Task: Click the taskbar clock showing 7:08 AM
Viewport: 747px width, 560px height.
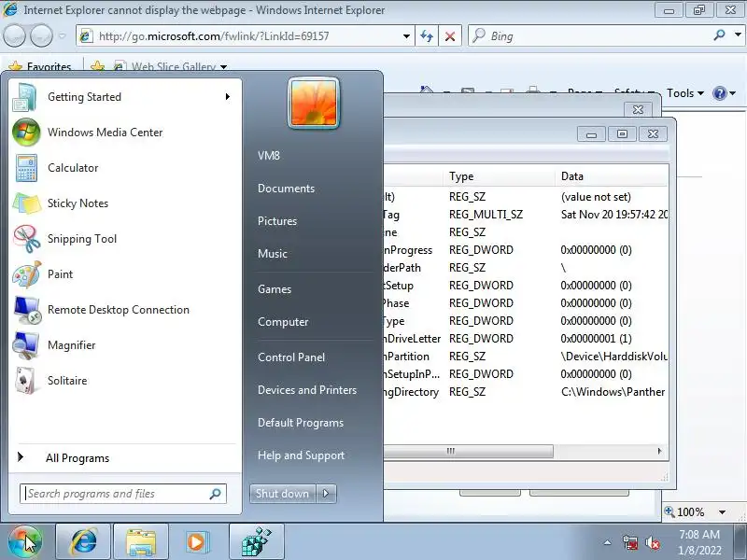Action: tap(699, 542)
